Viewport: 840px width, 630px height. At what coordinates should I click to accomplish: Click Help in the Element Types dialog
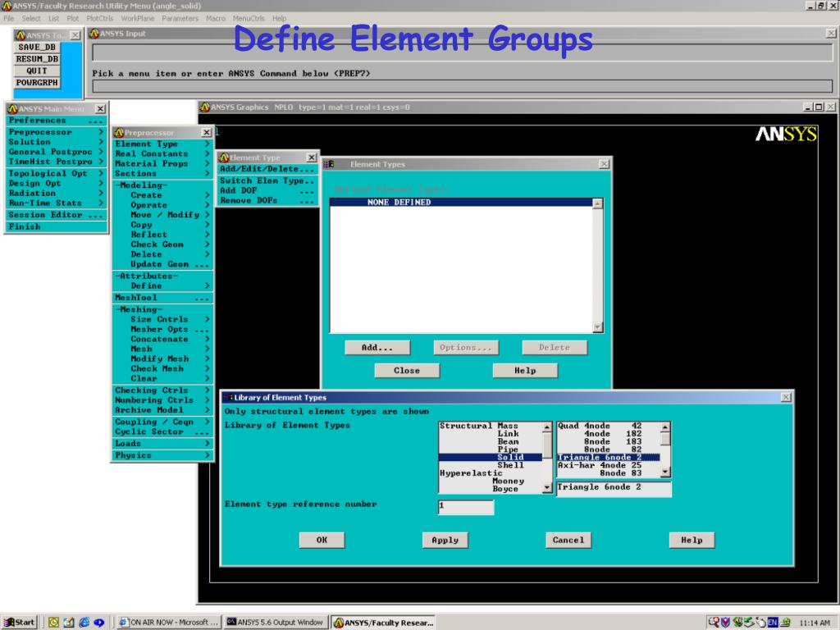click(x=525, y=371)
